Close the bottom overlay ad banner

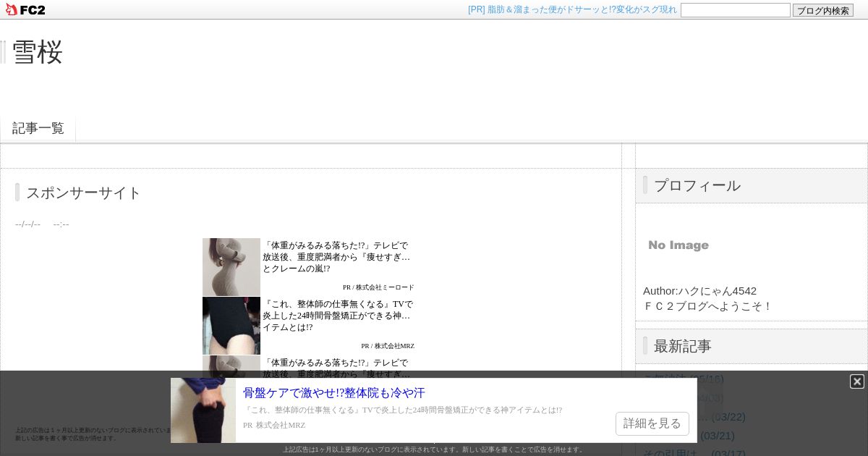(857, 381)
